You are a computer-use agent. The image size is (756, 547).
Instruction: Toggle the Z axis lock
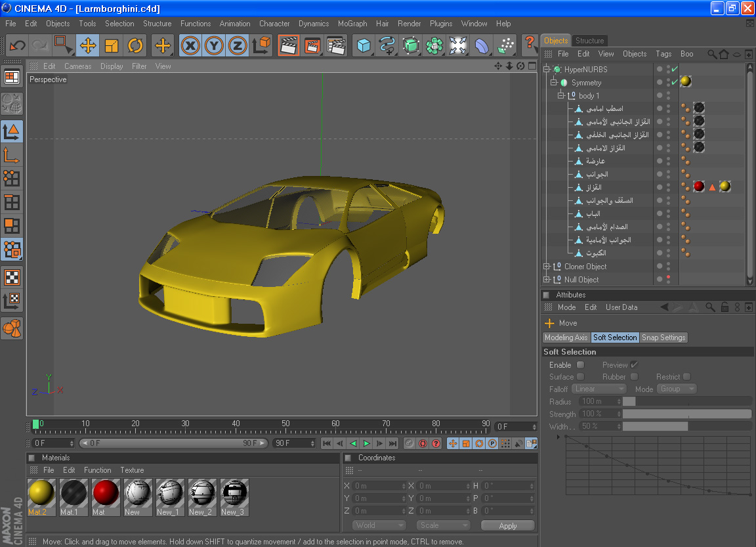coord(237,46)
